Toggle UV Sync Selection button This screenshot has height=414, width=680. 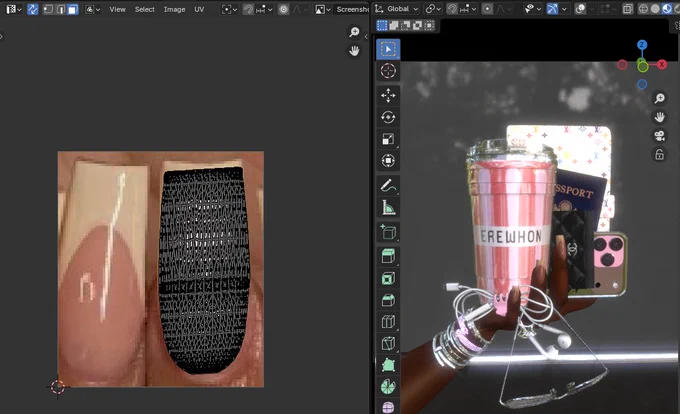click(x=33, y=9)
